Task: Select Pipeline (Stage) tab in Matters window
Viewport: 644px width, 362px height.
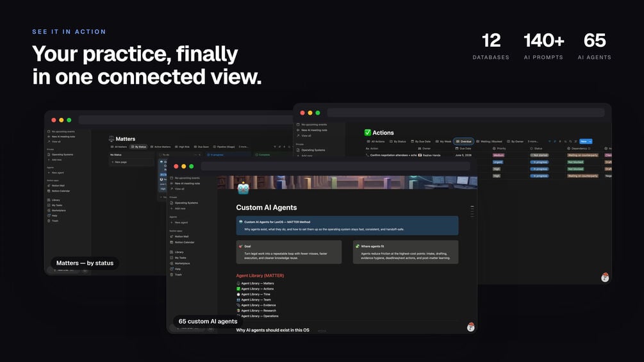Action: pyautogui.click(x=224, y=147)
